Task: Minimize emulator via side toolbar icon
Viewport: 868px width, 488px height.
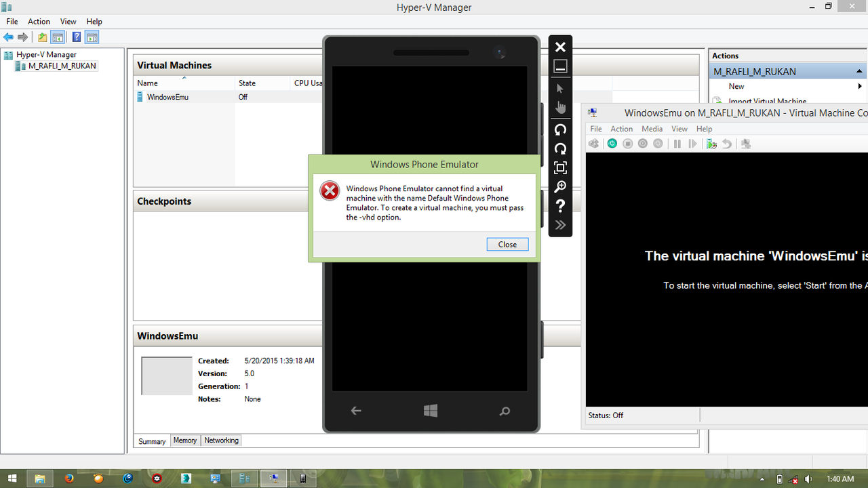Action: pyautogui.click(x=560, y=66)
